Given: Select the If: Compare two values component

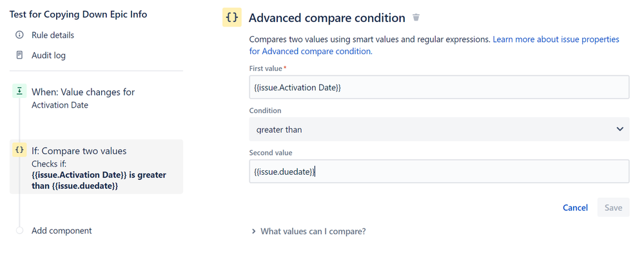Looking at the screenshot, I should [79, 151].
